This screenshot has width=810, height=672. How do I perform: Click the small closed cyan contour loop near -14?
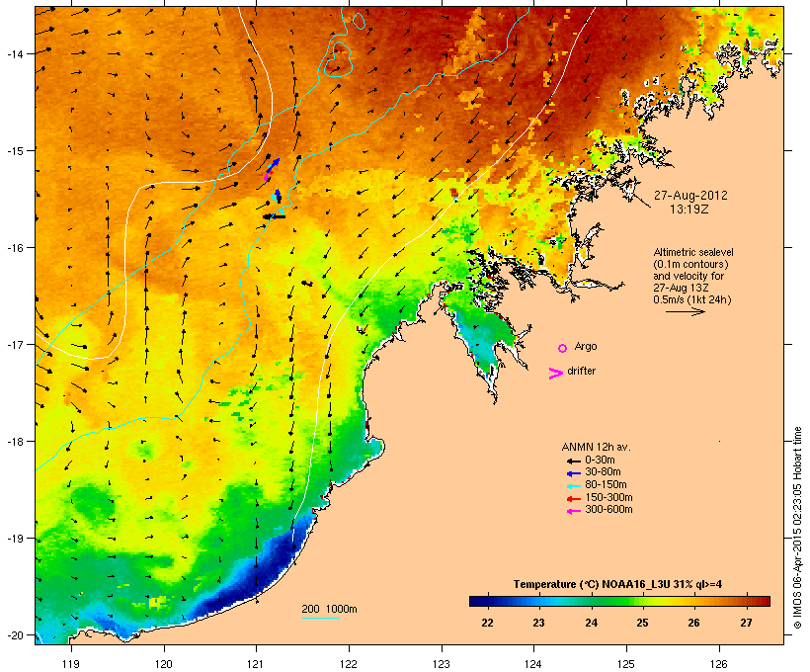[339, 58]
